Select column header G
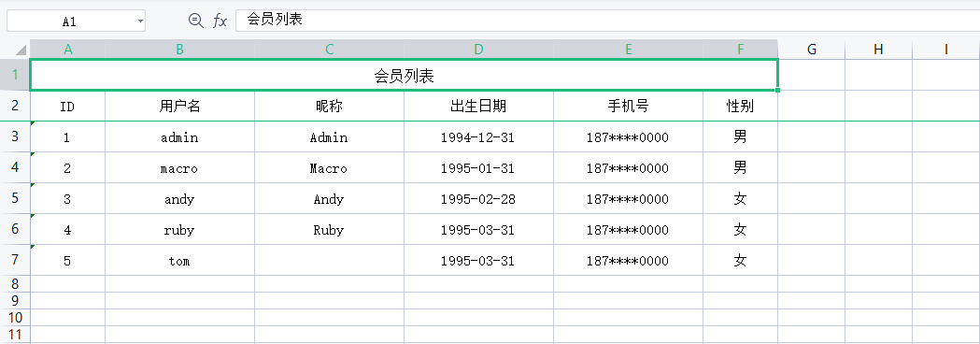Screen dimensions: 980x344 812,50
